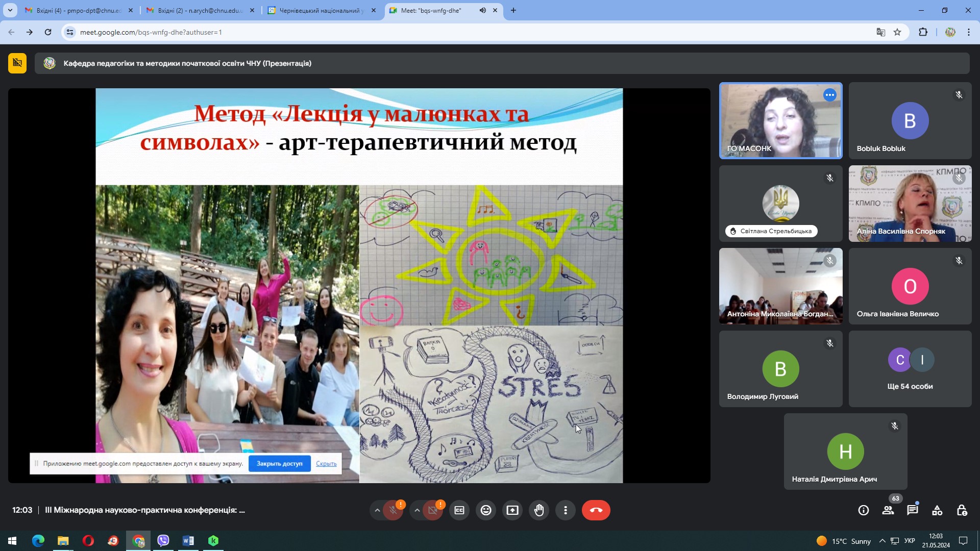Viewport: 980px width, 551px height.
Task: Expand audio settings arrow beside microphone
Action: tap(377, 510)
